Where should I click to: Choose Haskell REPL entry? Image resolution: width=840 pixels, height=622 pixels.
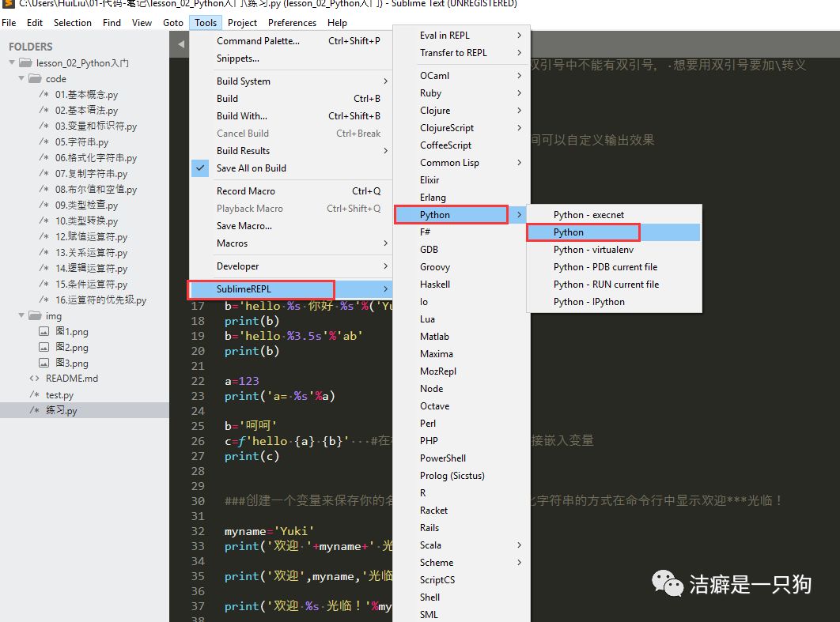pos(461,285)
